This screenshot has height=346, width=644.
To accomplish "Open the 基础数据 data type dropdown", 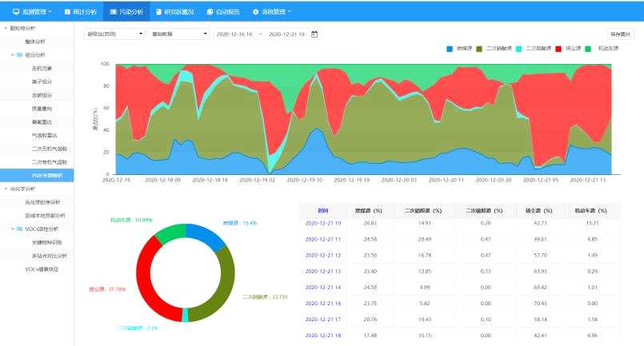I will [x=179, y=34].
